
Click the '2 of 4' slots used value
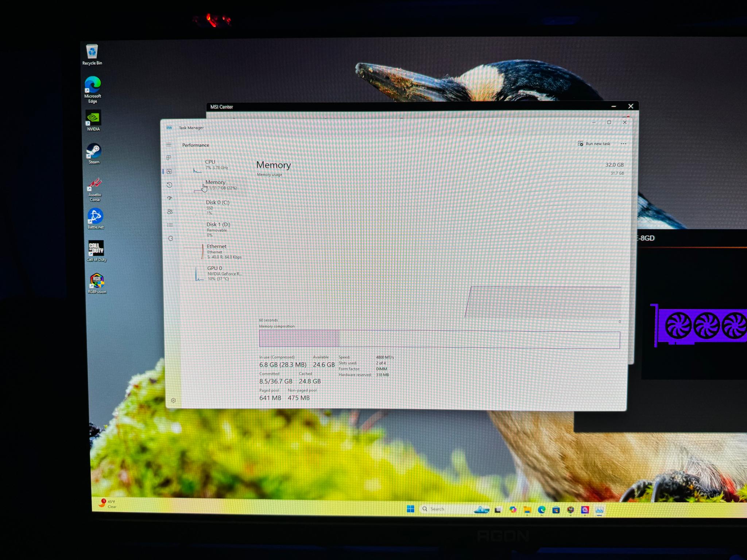pyautogui.click(x=381, y=363)
